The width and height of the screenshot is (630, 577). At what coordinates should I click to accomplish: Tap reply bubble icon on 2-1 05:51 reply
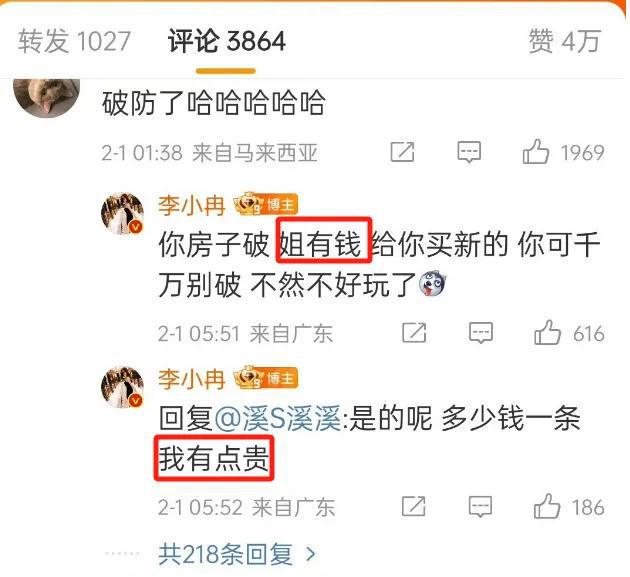click(481, 333)
